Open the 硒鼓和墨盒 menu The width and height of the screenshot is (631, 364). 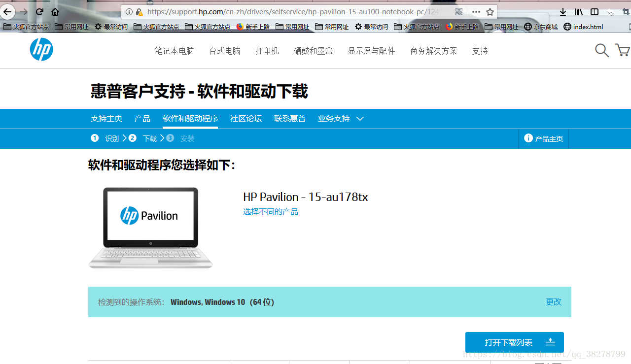pos(314,51)
